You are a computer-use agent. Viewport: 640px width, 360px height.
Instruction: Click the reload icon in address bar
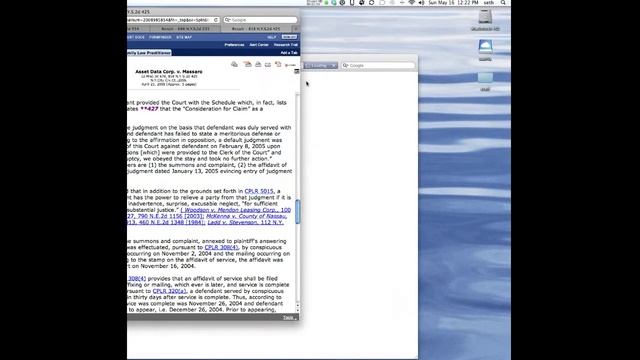pos(216,20)
